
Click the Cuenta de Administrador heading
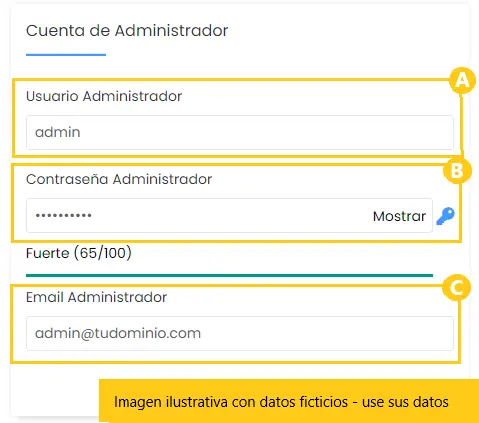click(x=127, y=31)
